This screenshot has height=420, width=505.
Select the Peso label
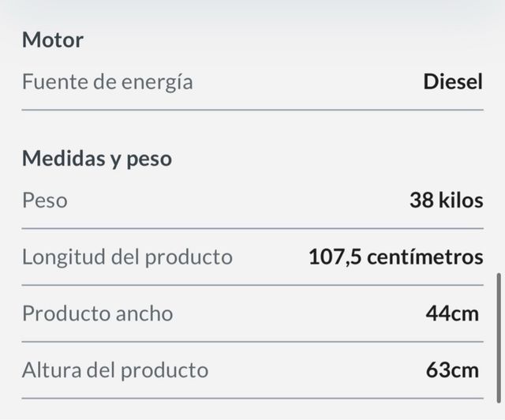[44, 200]
